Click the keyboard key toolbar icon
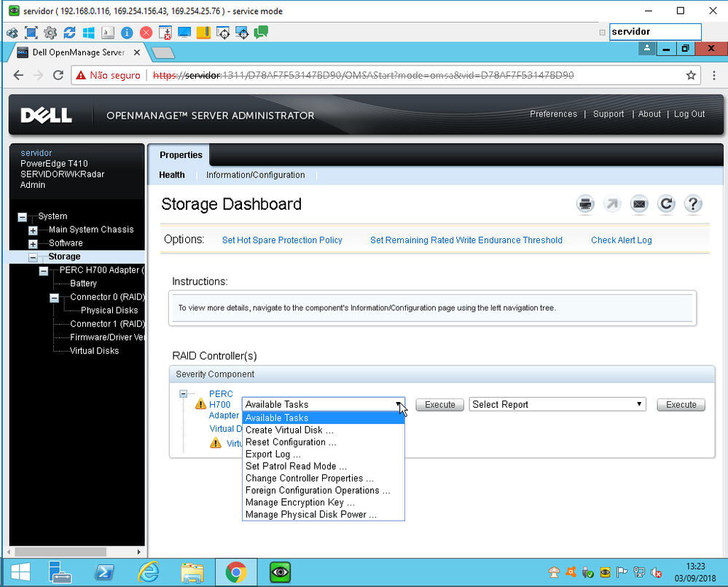 108,33
